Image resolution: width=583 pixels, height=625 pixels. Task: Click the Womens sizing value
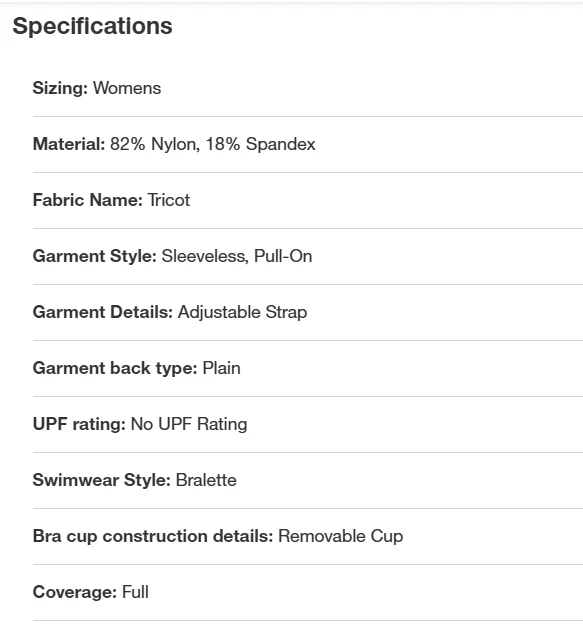(x=127, y=88)
